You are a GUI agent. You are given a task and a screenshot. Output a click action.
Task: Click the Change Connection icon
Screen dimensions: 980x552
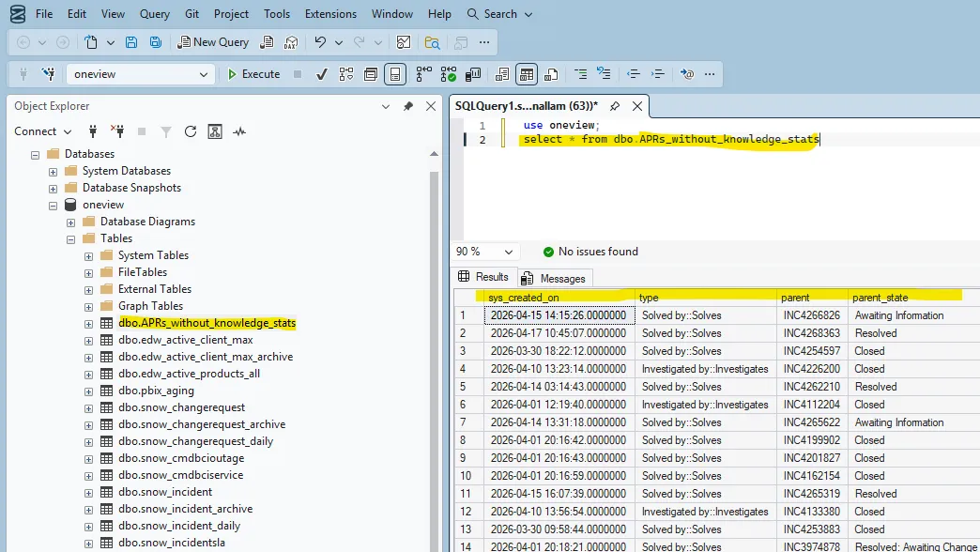[48, 74]
